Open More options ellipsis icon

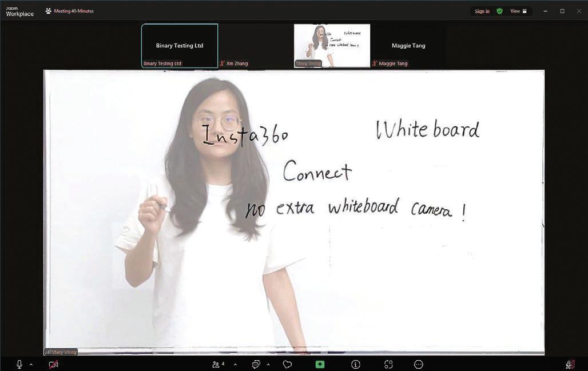pos(419,364)
